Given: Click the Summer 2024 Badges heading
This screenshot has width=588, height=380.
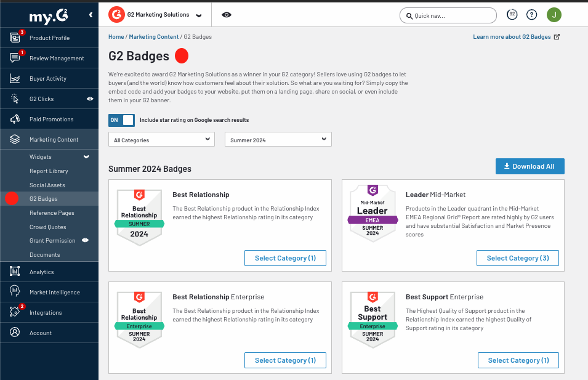Looking at the screenshot, I should coord(150,169).
